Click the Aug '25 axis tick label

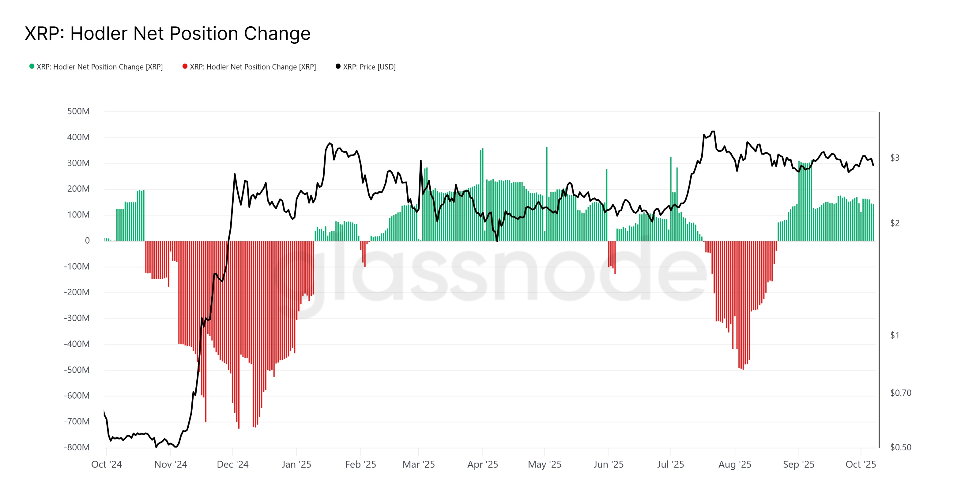point(735,464)
